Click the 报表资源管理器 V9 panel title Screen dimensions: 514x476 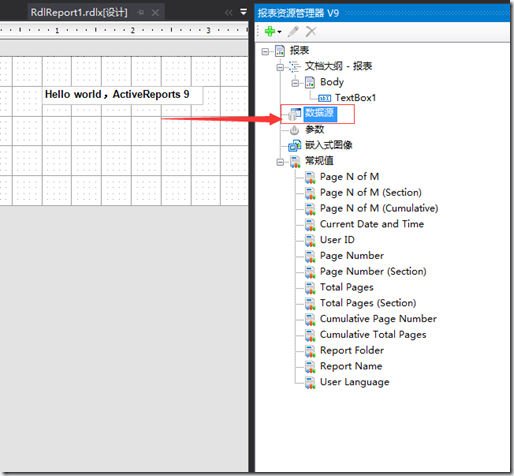tap(298, 13)
